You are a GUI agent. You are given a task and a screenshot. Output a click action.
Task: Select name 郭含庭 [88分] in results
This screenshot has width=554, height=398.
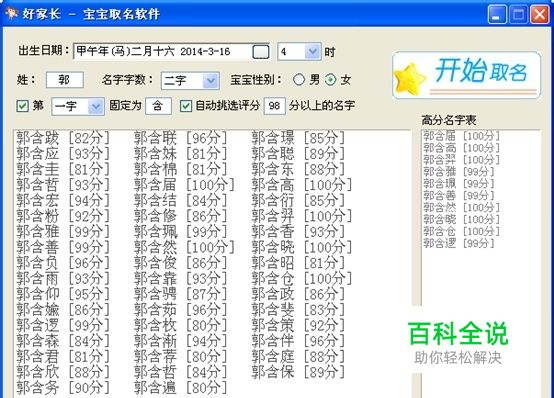298,357
